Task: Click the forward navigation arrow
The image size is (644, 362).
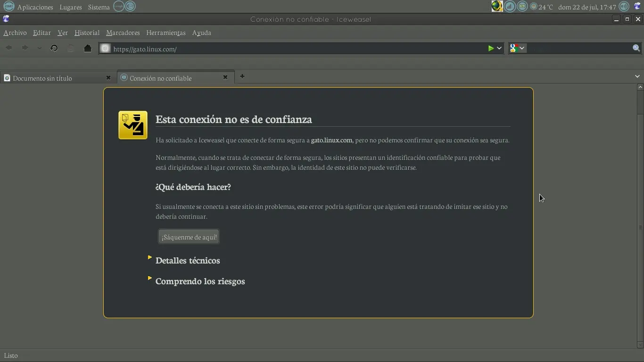Action: [x=25, y=48]
